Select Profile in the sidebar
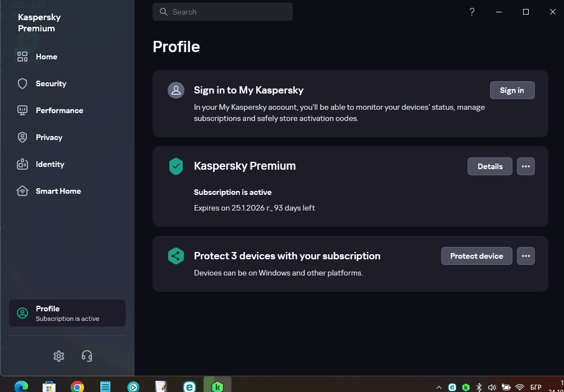This screenshot has height=392, width=564. coord(67,313)
